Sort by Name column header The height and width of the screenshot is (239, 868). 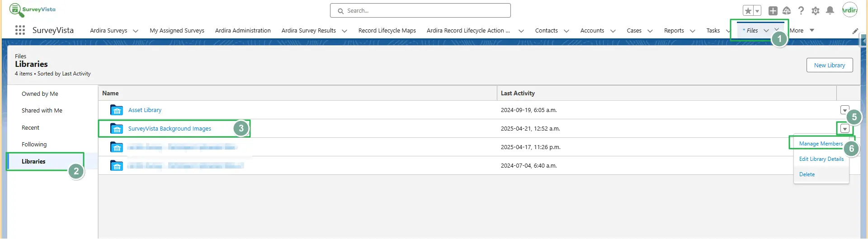[x=110, y=93]
